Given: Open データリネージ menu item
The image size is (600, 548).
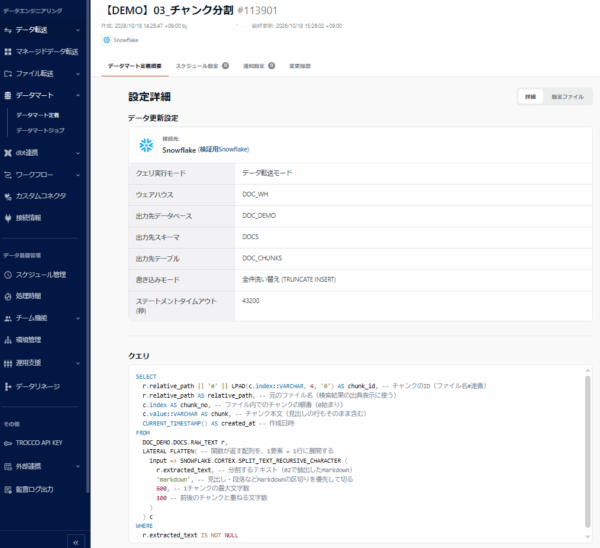Looking at the screenshot, I should coord(38,387).
